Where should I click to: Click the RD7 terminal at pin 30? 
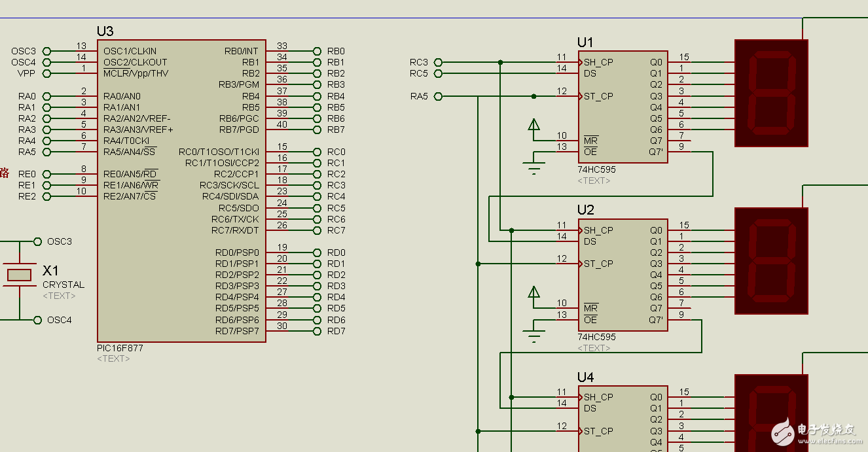pos(317,331)
